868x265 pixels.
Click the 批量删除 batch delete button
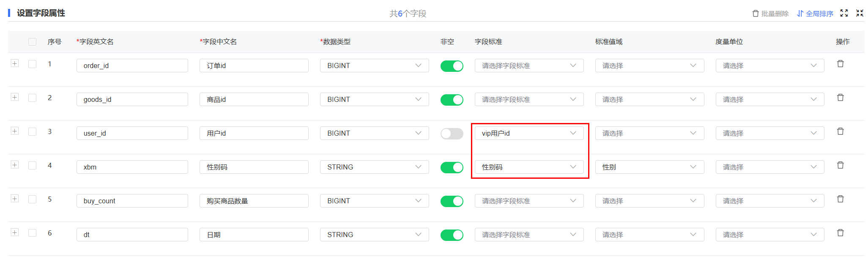pos(770,14)
